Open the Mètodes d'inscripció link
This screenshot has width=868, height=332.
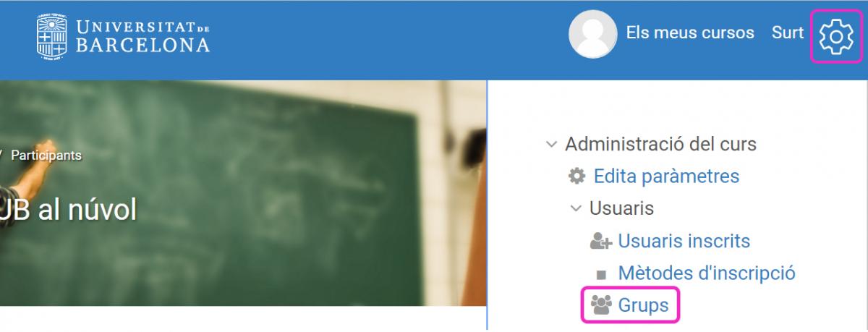pyautogui.click(x=707, y=273)
